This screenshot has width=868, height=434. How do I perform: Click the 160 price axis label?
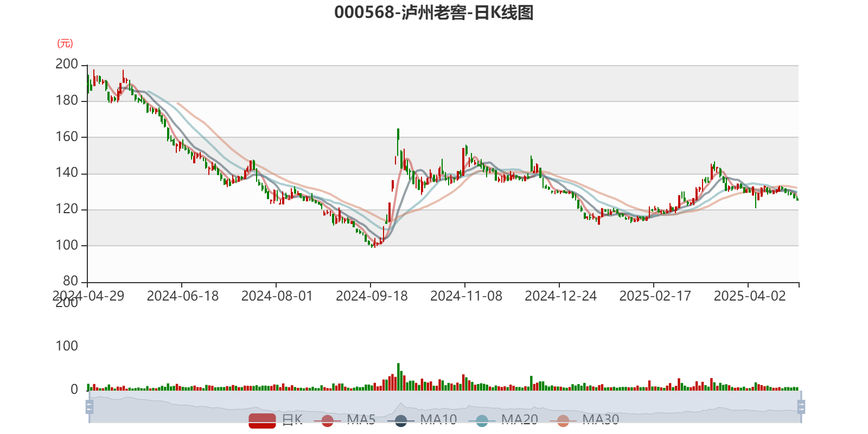67,137
